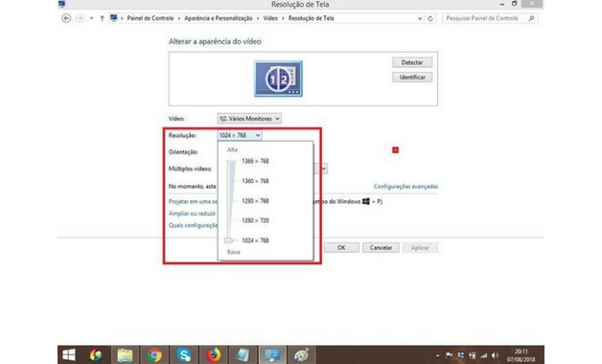Viewport: 602px width, 364px height.
Task: Select the Control Panel taskbar icon
Action: [x=272, y=354]
